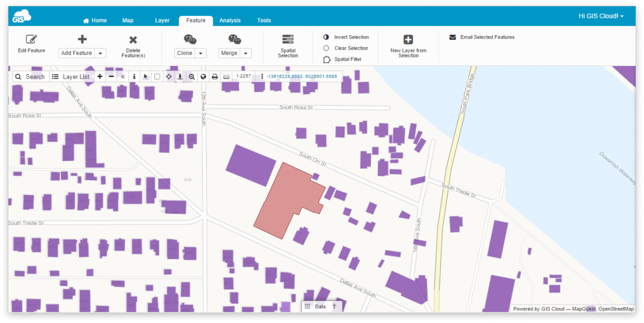This screenshot has width=644, height=323.
Task: Switch to the Analysis tab
Action: click(x=230, y=20)
